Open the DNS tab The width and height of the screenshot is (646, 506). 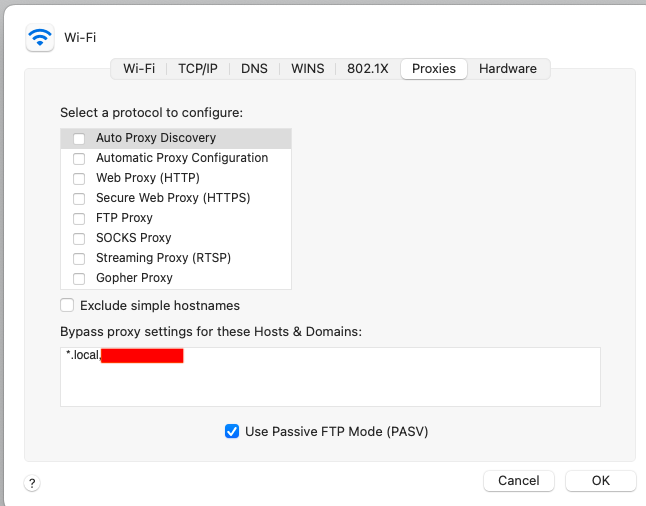pos(254,69)
